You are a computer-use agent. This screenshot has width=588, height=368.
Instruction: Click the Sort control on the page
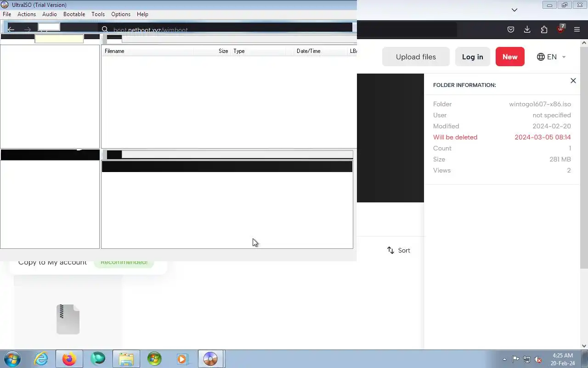tap(398, 250)
